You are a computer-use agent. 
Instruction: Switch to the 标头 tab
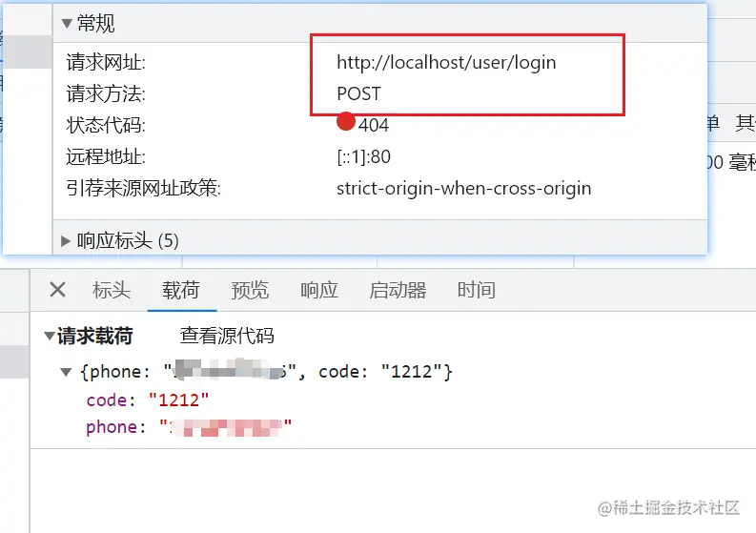[x=112, y=291]
